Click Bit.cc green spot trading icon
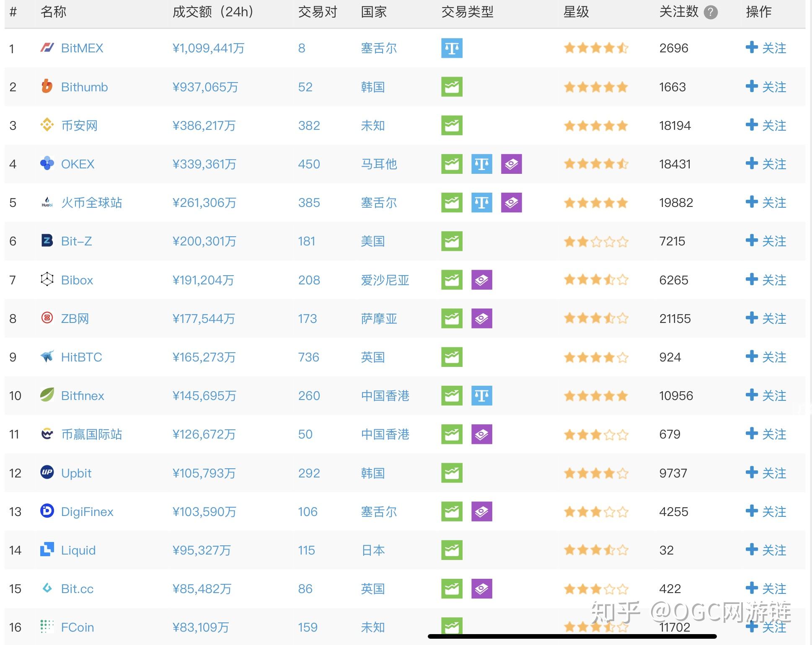This screenshot has width=812, height=645. (452, 588)
